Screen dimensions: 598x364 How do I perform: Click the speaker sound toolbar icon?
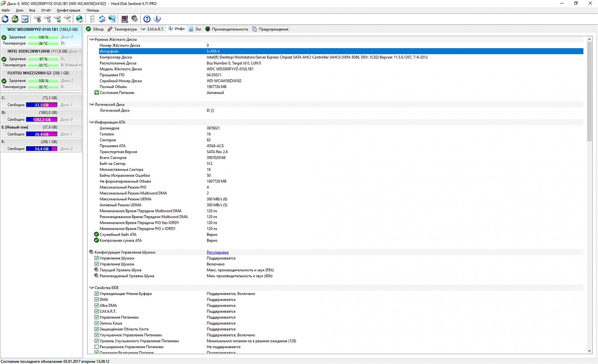(134, 19)
